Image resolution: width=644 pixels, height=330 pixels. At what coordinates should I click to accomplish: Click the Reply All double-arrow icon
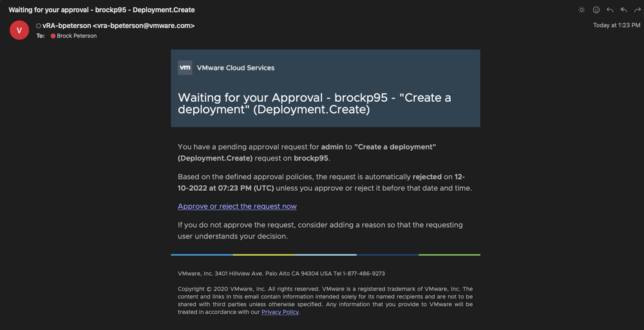tap(623, 10)
